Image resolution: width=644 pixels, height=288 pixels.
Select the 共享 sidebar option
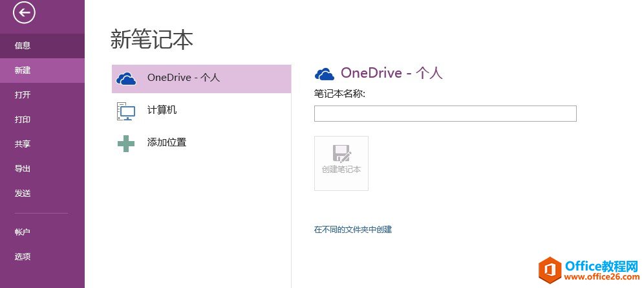[23, 144]
